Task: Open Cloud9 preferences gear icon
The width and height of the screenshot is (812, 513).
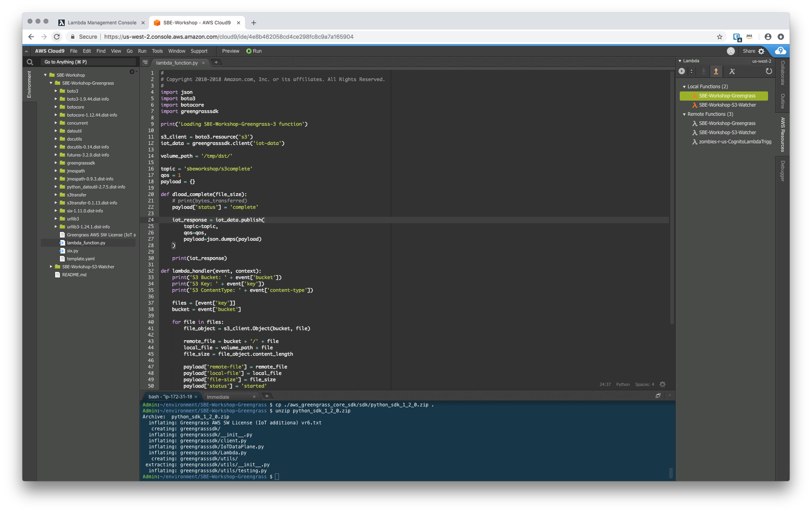Action: click(x=762, y=51)
